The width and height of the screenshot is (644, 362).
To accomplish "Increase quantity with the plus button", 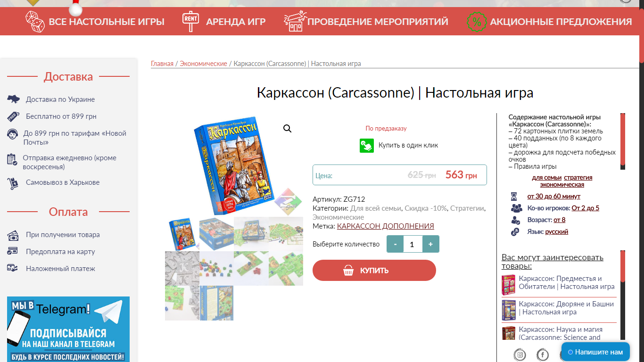I will (430, 244).
